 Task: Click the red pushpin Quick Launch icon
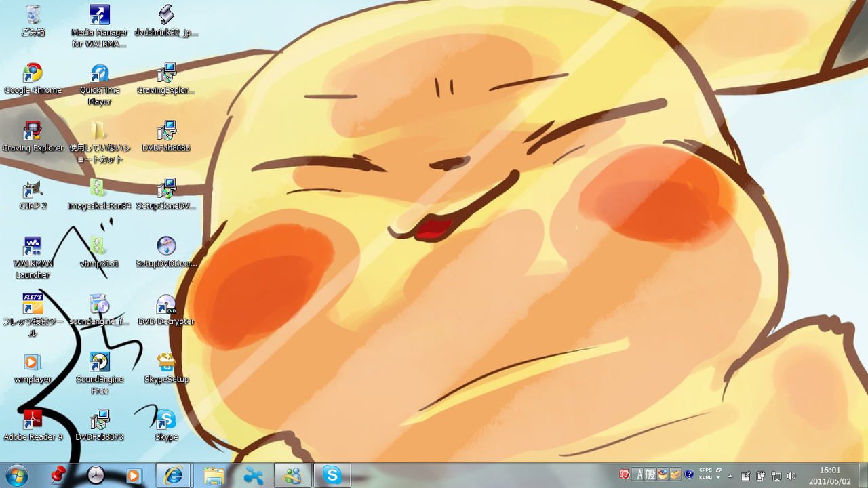pyautogui.click(x=59, y=475)
